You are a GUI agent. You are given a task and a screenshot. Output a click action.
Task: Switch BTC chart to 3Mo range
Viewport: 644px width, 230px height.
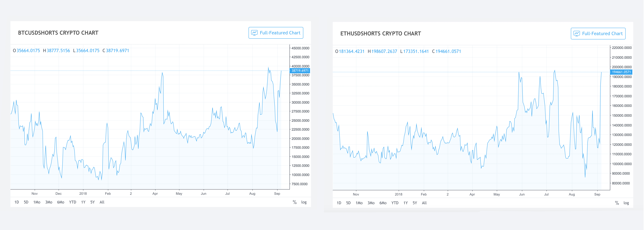[49, 202]
